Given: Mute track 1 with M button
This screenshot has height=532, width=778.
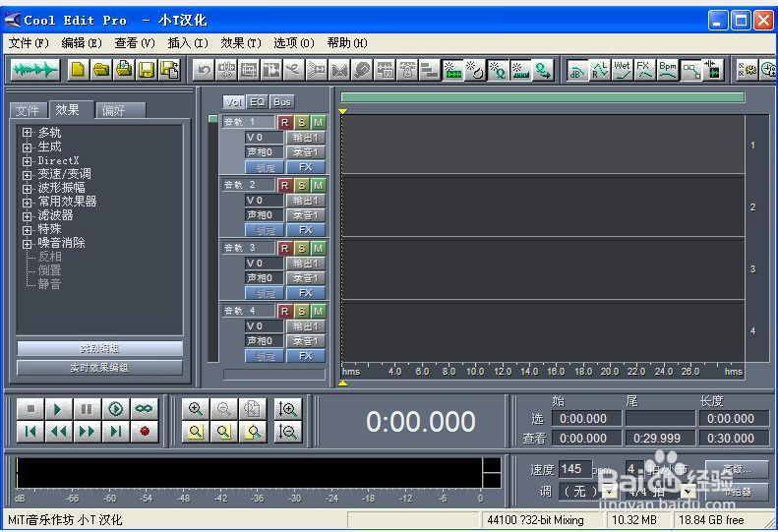Looking at the screenshot, I should (x=319, y=122).
